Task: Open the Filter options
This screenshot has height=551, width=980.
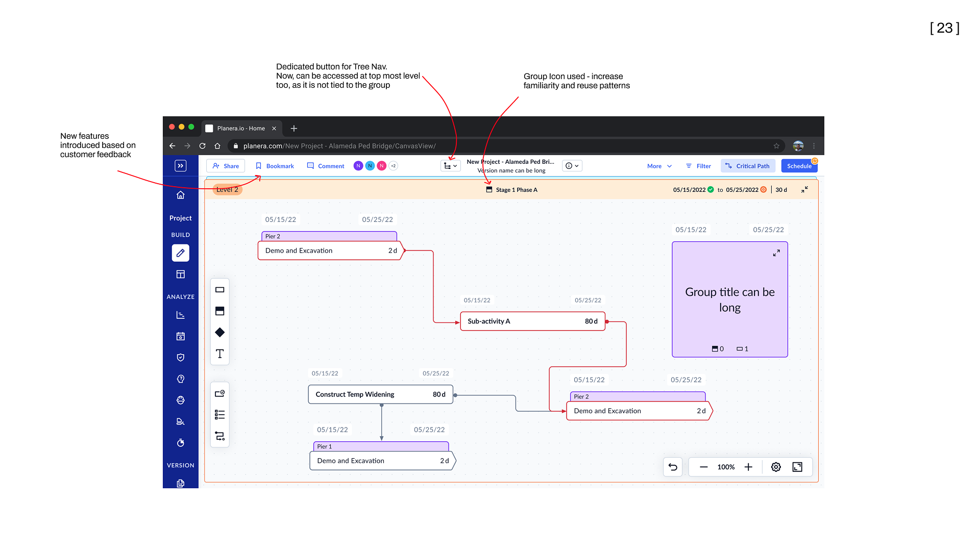Action: point(698,166)
